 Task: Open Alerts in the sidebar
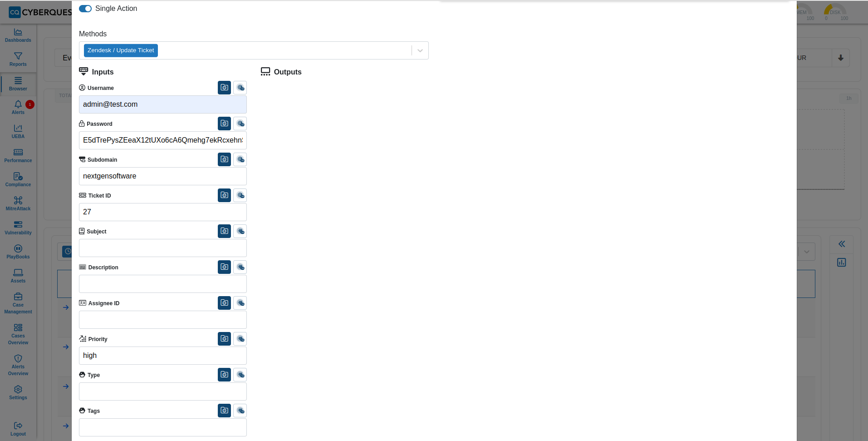coord(18,108)
